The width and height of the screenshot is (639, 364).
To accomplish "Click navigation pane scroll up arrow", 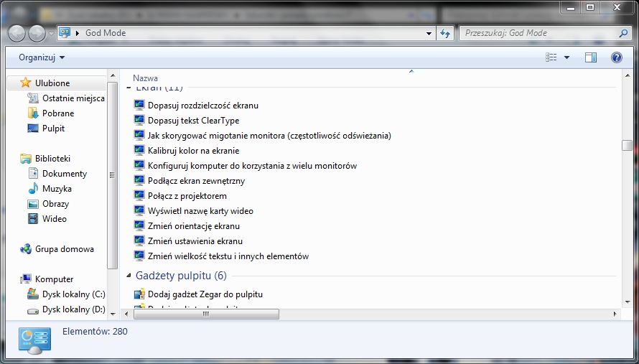I will (x=113, y=76).
